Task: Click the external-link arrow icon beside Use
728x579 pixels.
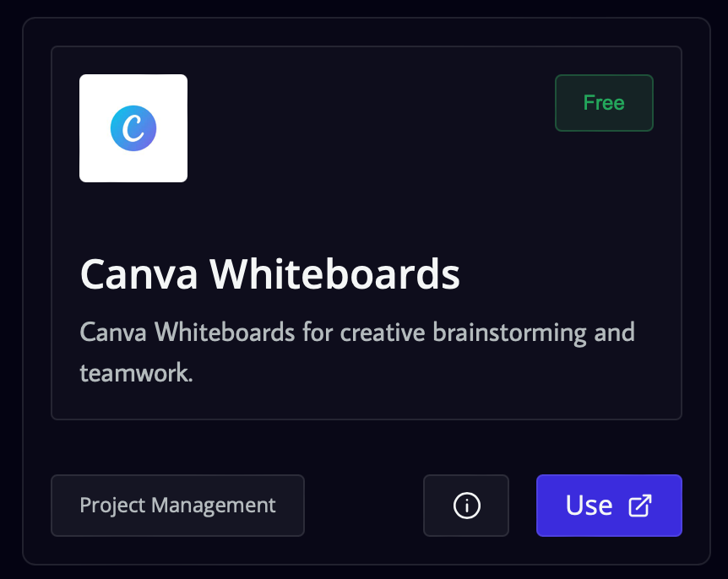Action: pyautogui.click(x=640, y=506)
